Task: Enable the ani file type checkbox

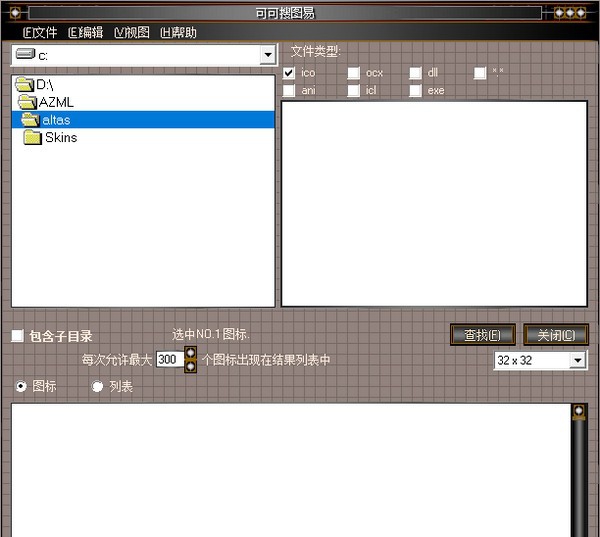Action: (289, 91)
